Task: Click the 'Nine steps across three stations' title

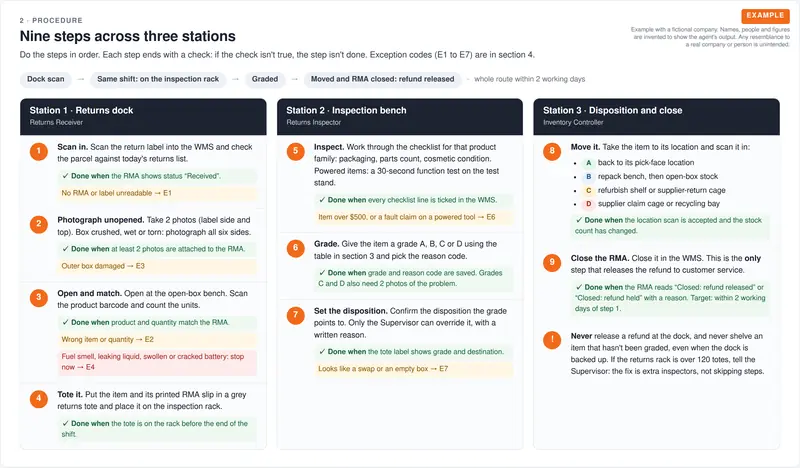Action: click(128, 36)
